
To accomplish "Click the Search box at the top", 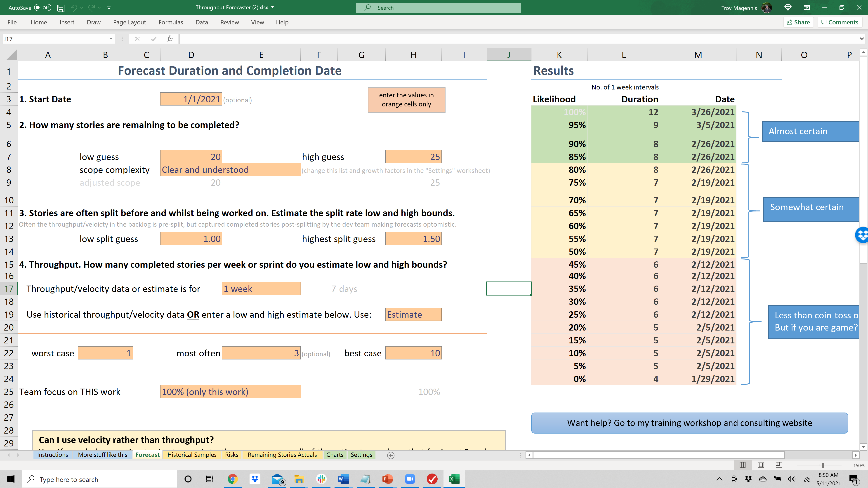I will pyautogui.click(x=438, y=7).
